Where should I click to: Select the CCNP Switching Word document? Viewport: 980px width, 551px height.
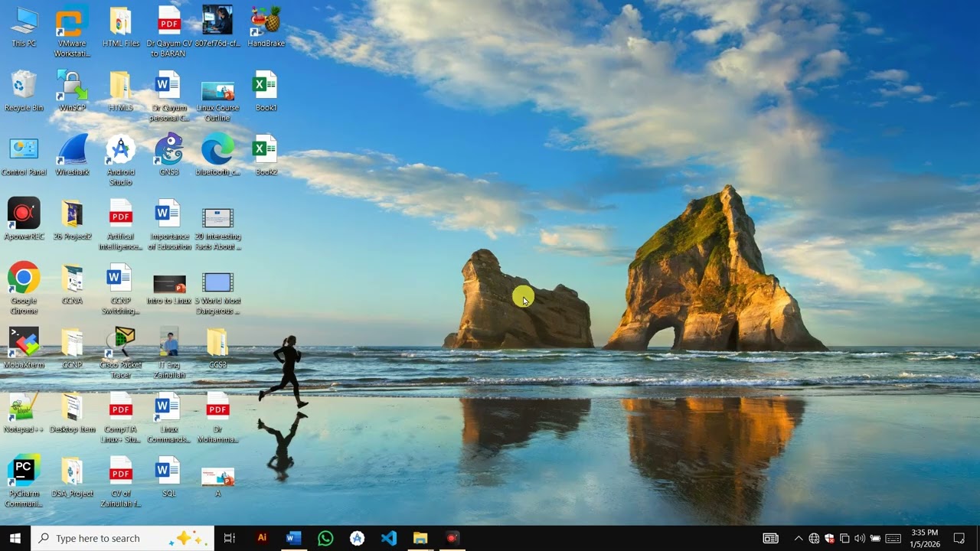(x=121, y=289)
